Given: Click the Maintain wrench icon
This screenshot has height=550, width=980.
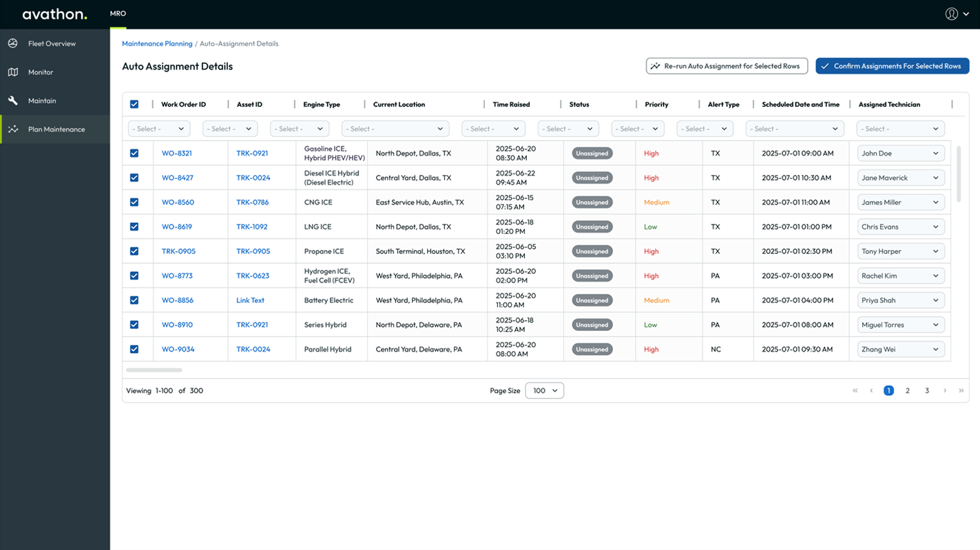Looking at the screenshot, I should pos(13,101).
